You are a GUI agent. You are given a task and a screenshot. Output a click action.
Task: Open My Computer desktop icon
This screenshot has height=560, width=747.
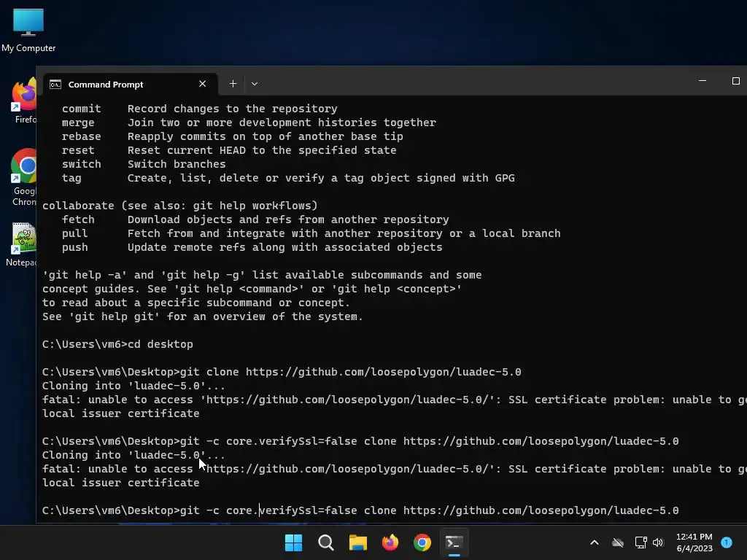click(x=28, y=31)
